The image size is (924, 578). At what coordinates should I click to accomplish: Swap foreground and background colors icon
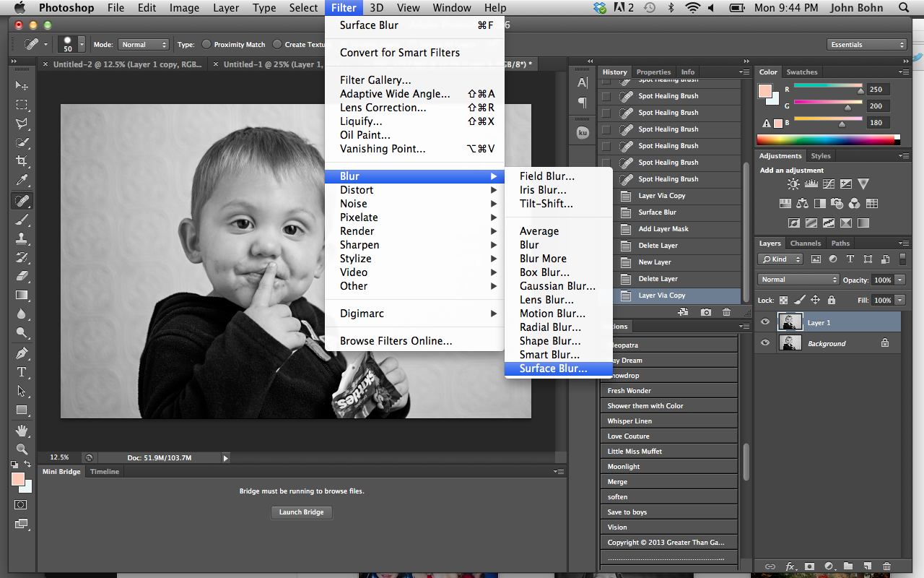click(x=27, y=465)
